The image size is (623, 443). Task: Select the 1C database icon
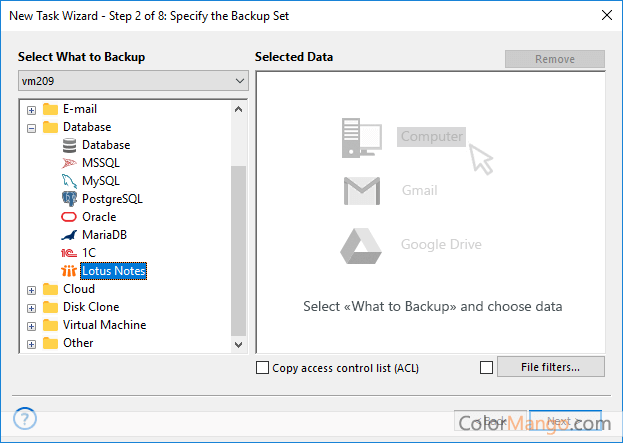click(69, 253)
